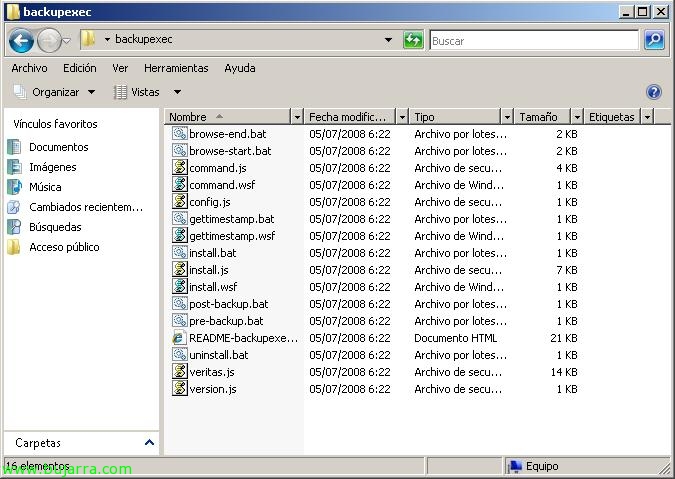Click the install.bat file name
The width and height of the screenshot is (675, 479).
coord(213,253)
